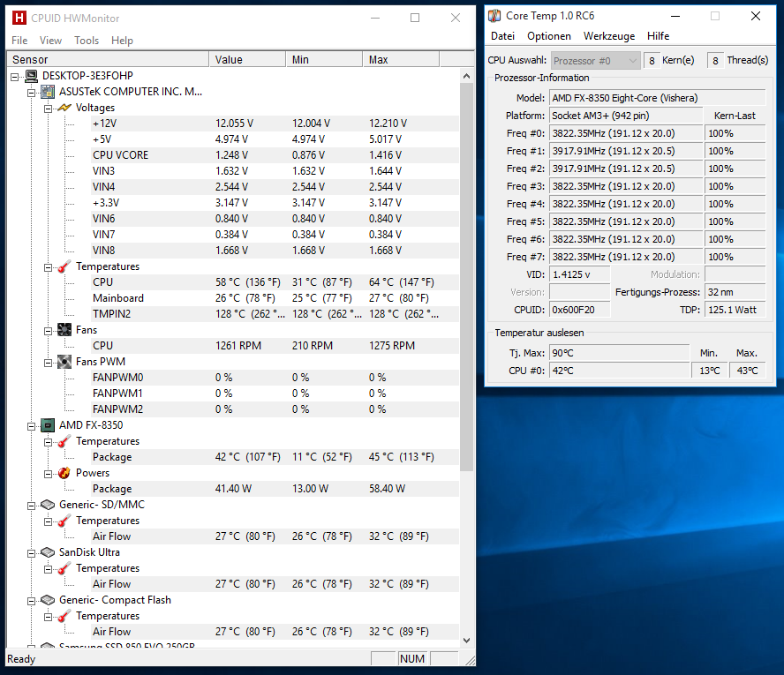Collapse the ASUSTeK COMPUTER INC. node
This screenshot has height=675, width=784.
point(32,93)
